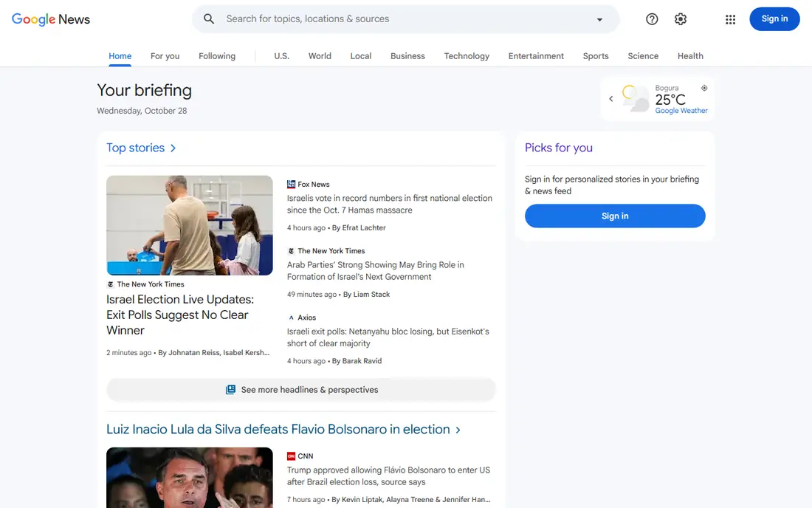Image resolution: width=812 pixels, height=508 pixels.
Task: Switch to the For you tab
Action: pyautogui.click(x=165, y=56)
